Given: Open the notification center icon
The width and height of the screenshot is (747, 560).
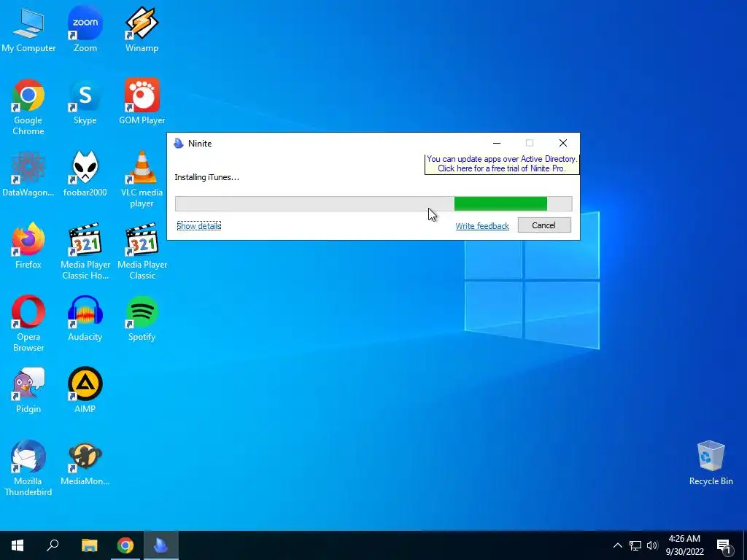Looking at the screenshot, I should 724,545.
